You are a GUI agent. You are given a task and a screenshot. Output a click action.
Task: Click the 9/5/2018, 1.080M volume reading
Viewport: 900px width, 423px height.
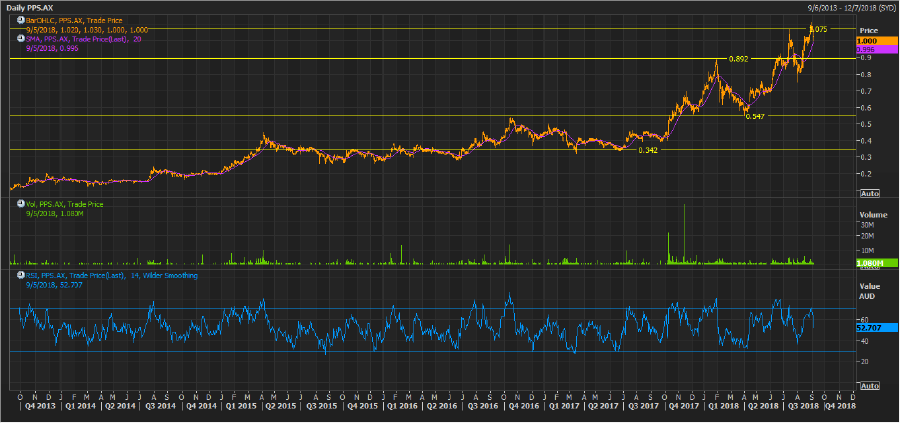(x=56, y=213)
